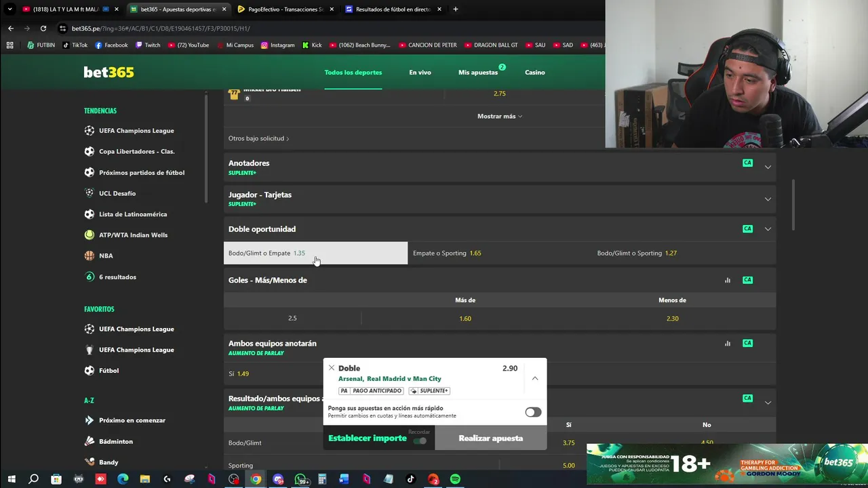Screen dimensions: 868x488
Task: Select Empate o Sporting 1.65
Action: coord(500,253)
